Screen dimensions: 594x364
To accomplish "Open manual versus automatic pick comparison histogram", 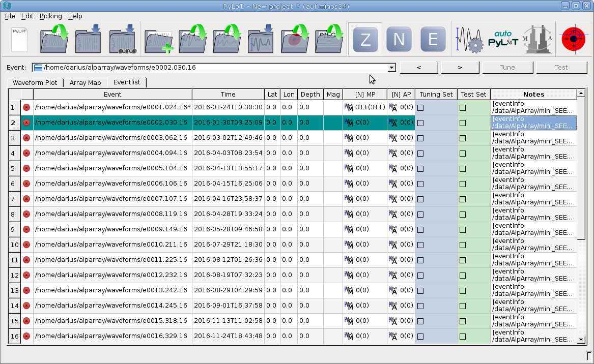I will coord(538,40).
